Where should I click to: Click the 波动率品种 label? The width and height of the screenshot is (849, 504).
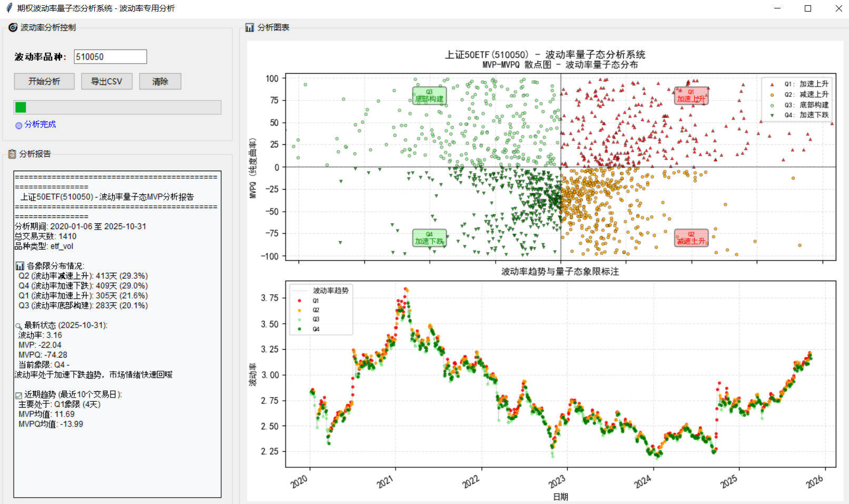[40, 57]
